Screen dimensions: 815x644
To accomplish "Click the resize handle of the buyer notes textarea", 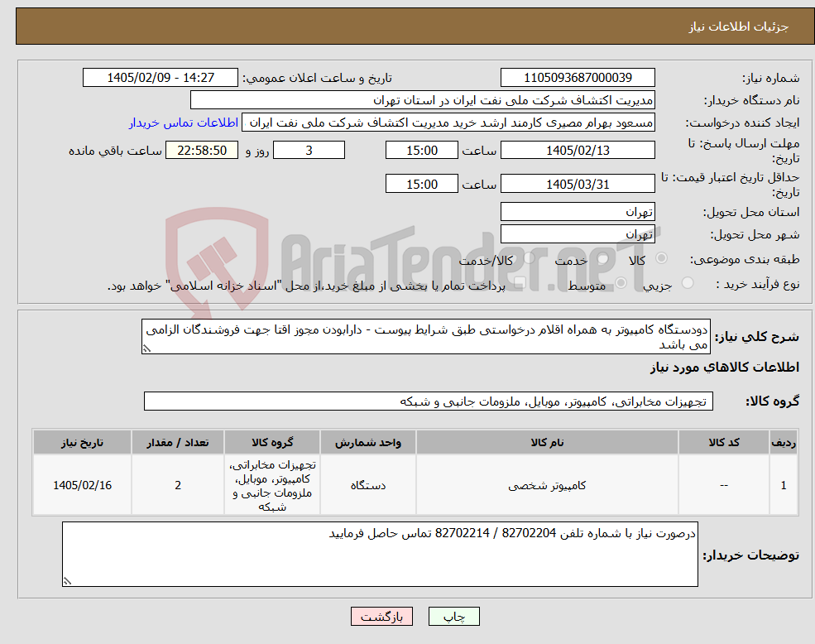I will 66,582.
